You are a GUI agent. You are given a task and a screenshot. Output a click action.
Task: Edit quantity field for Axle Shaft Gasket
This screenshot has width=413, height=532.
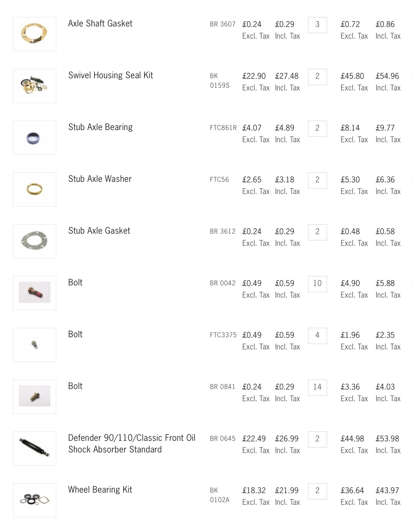click(317, 25)
